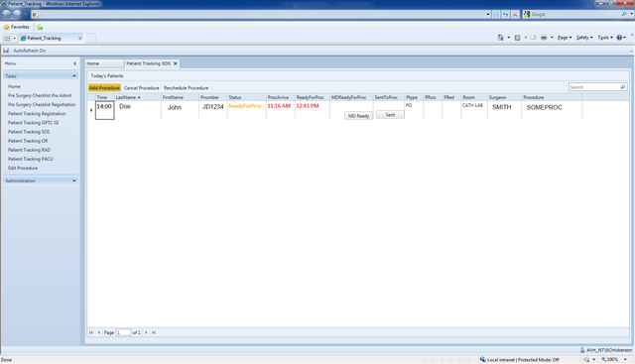This screenshot has width=635, height=364.
Task: Go to the first page of grid
Action: (90, 332)
